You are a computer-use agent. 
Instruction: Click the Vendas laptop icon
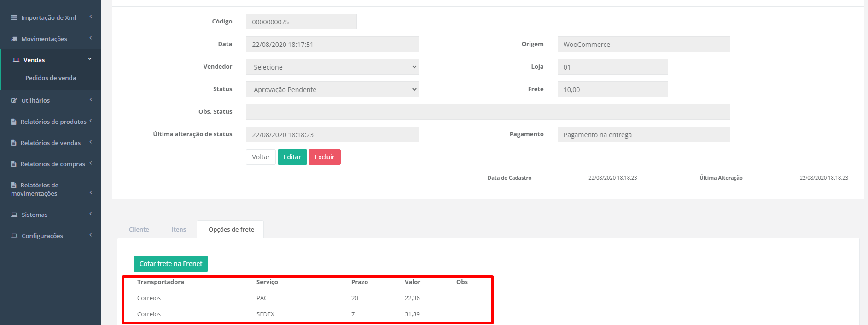16,60
